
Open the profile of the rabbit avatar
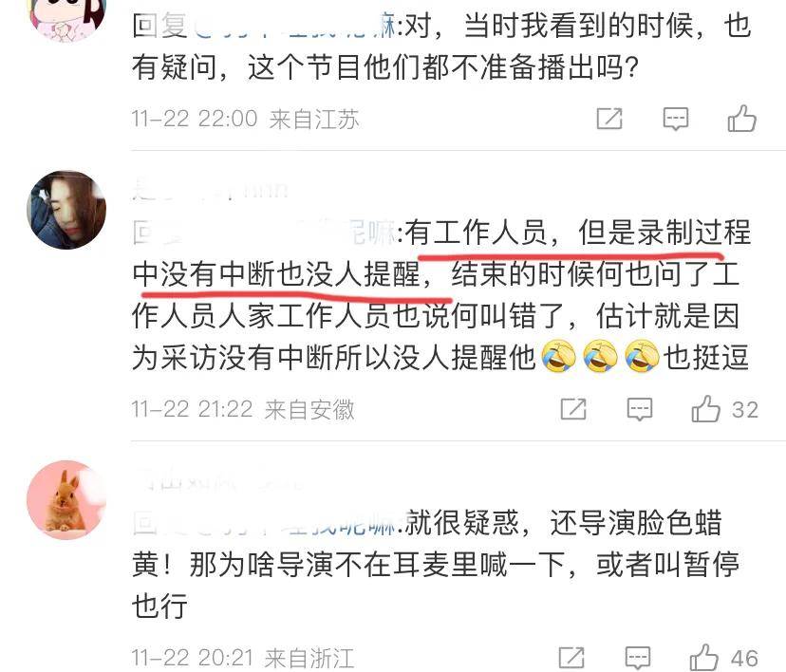[x=66, y=499]
